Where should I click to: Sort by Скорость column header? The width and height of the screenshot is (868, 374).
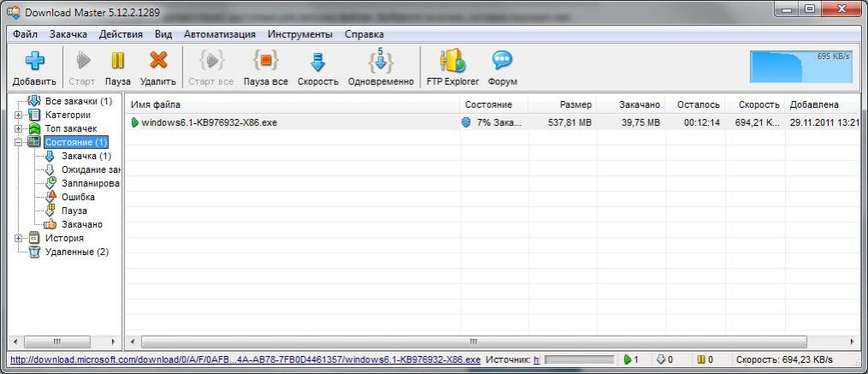755,104
